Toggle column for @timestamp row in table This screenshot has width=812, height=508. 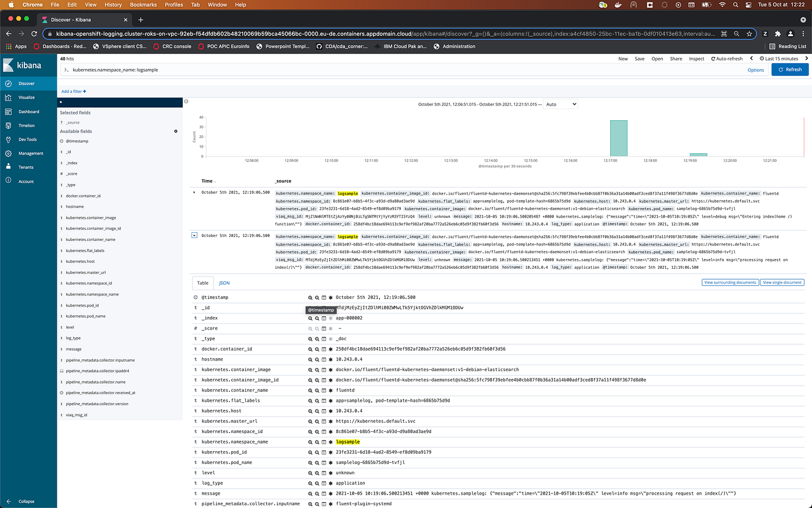coord(324,297)
